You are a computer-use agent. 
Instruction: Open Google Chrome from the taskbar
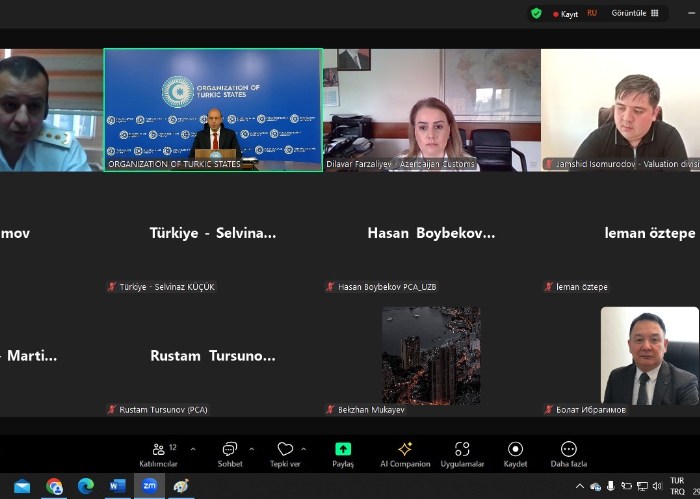pos(54,486)
